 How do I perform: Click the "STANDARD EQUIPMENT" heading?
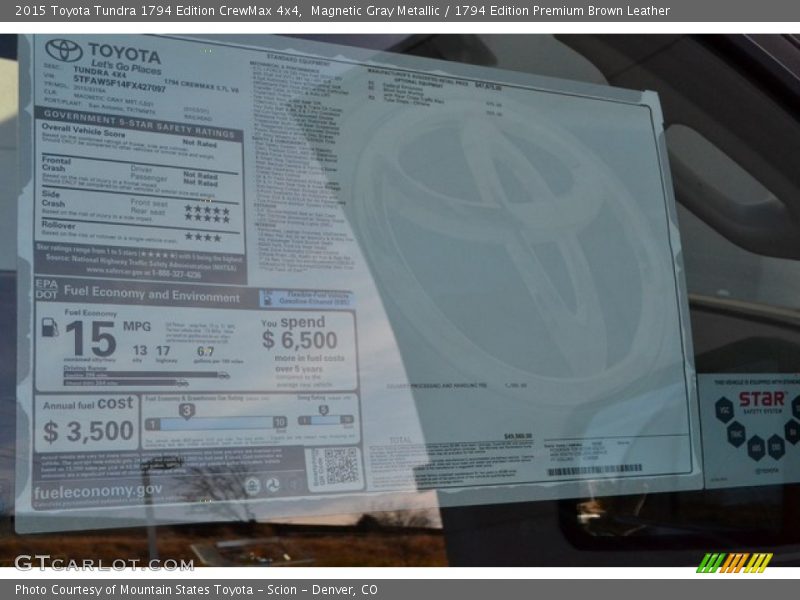click(298, 59)
